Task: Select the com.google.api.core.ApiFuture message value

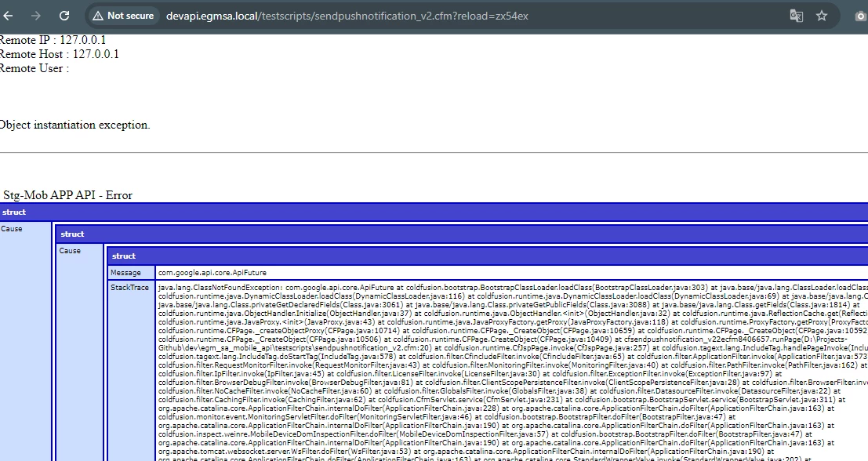Action: (212, 272)
